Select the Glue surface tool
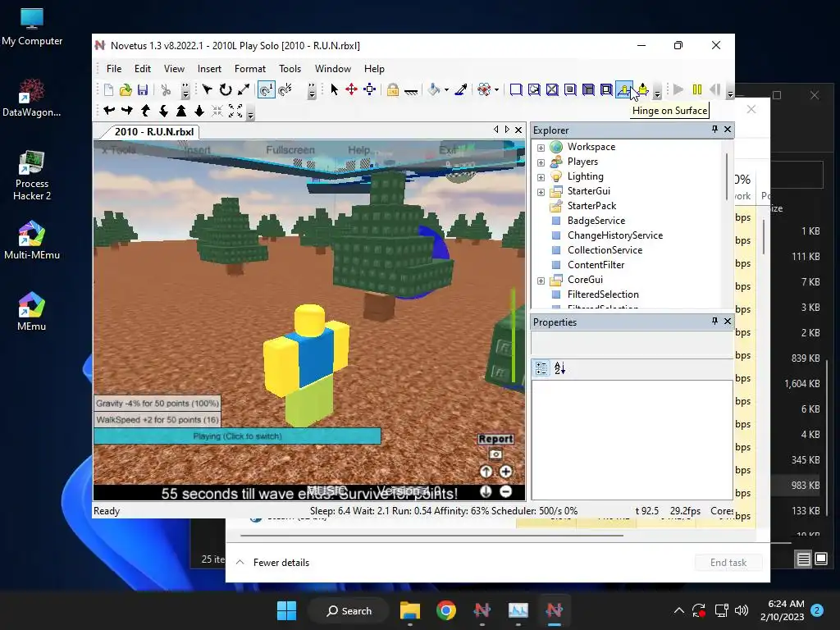 [x=534, y=90]
